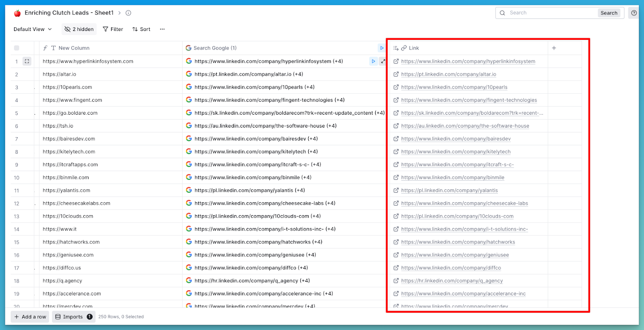Viewport: 644px width, 330px height.
Task: Click the external-link icon beside the diffco link
Action: [x=396, y=268]
